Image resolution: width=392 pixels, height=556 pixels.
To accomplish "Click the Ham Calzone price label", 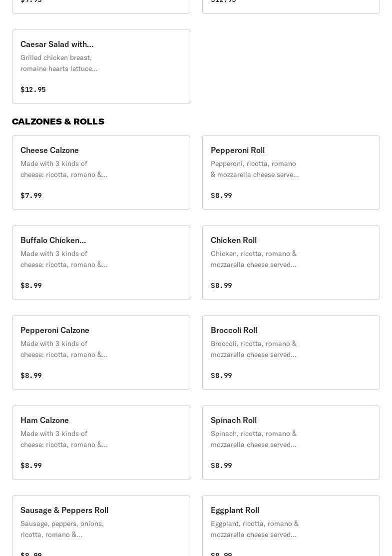I will pos(31,465).
